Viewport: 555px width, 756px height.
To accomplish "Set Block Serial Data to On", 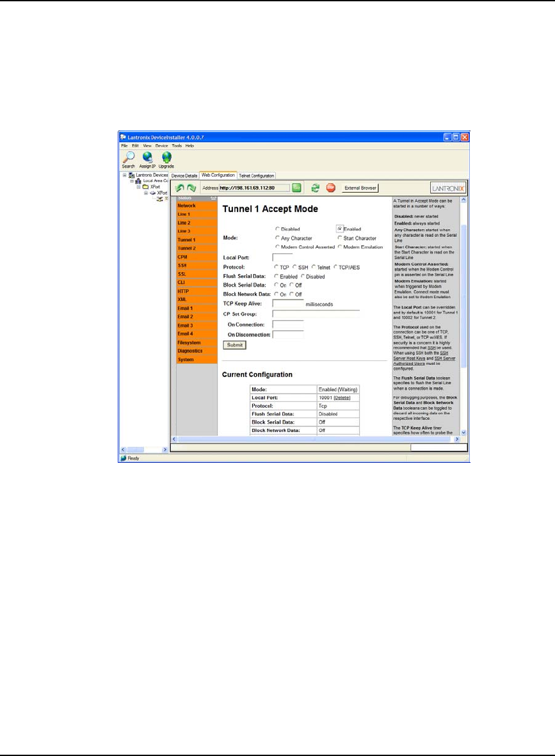I will [277, 285].
